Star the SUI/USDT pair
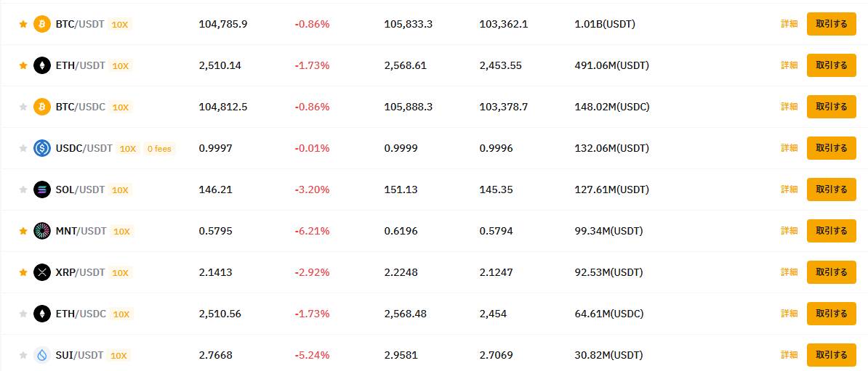Image resolution: width=868 pixels, height=371 pixels. pos(23,355)
